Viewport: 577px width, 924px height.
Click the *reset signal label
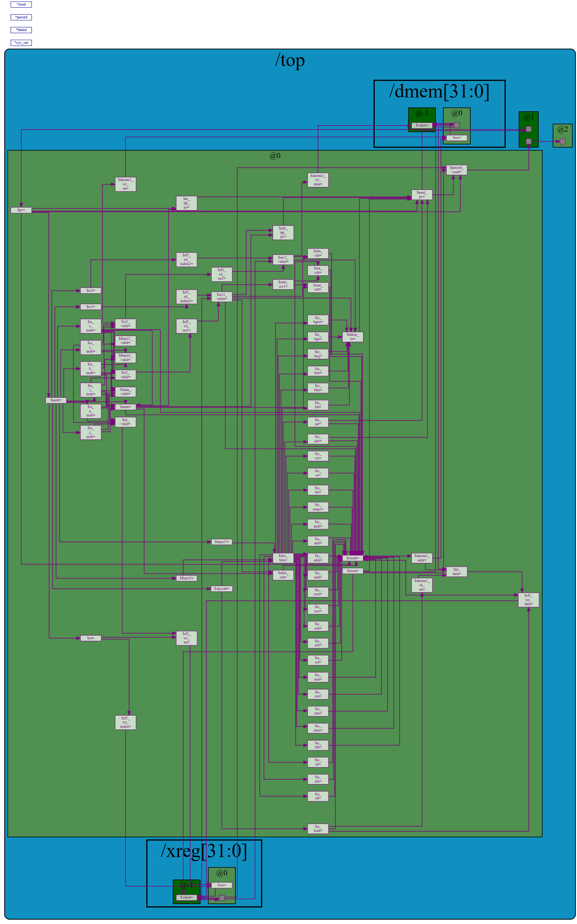point(22,4)
